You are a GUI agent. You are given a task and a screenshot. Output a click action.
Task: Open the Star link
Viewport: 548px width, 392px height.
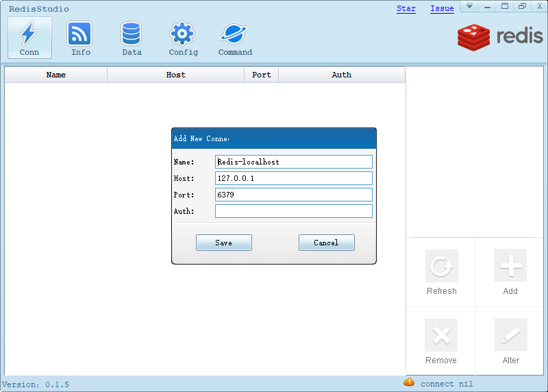pos(406,9)
